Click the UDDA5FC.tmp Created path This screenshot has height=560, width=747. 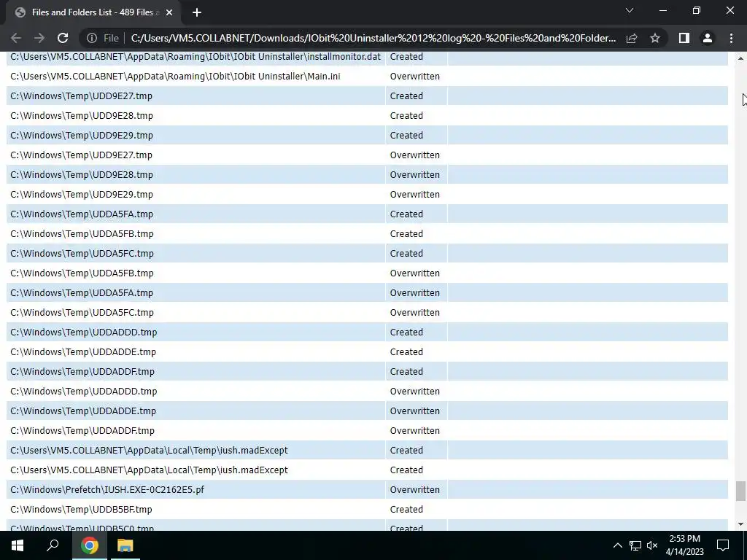click(82, 253)
